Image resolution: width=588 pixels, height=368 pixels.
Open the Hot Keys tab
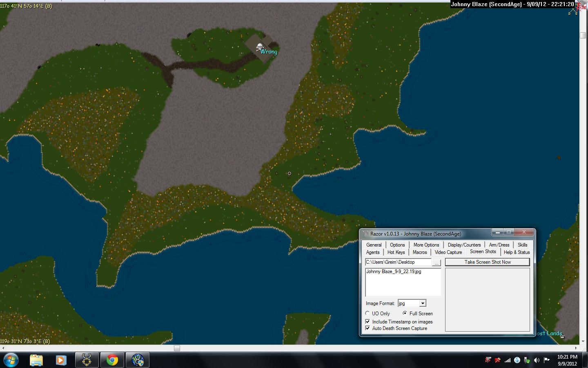tap(396, 252)
